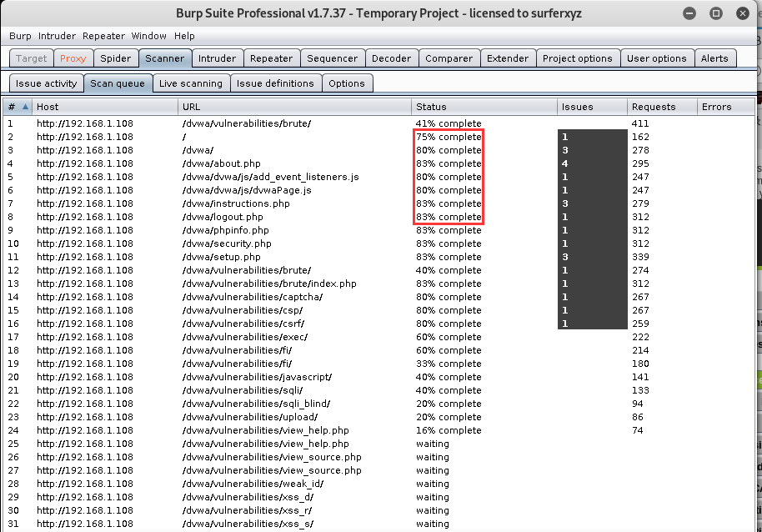The image size is (762, 532).
Task: Select the /dvwa/vulnerabilities/xss_s/ row
Action: [x=379, y=524]
